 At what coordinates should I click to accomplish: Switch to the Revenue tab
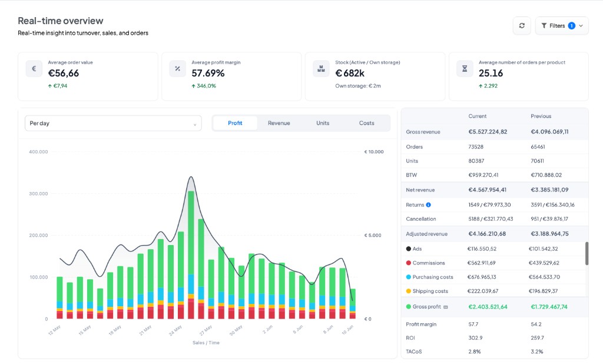279,123
